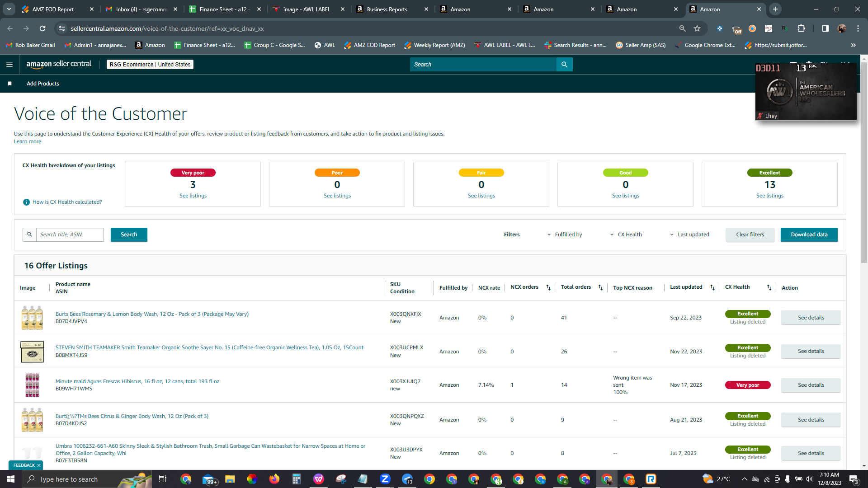Click See listings under Very poor
Viewport: 868px width, 488px height.
(193, 196)
